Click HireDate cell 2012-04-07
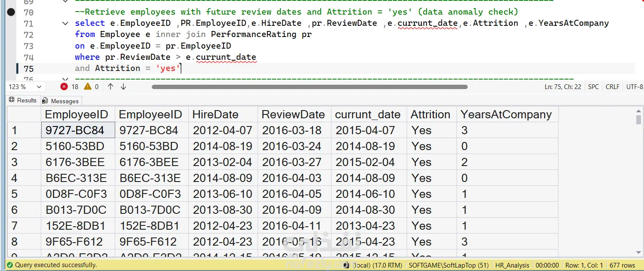Image resolution: width=644 pixels, height=271 pixels. coord(223,130)
